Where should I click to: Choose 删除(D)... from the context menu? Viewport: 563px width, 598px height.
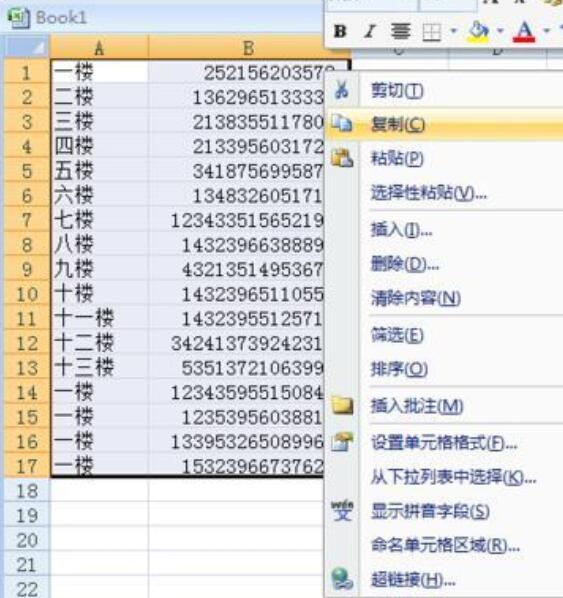pyautogui.click(x=404, y=263)
